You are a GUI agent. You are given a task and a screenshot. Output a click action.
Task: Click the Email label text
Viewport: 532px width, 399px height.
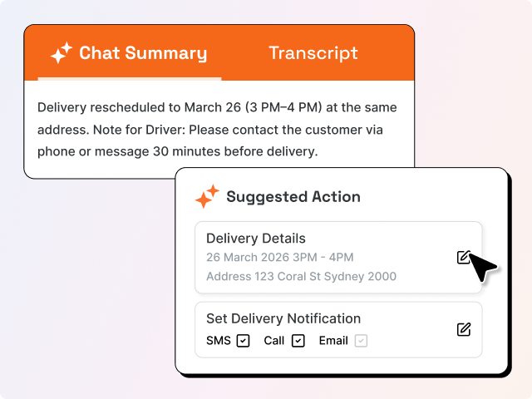click(333, 340)
